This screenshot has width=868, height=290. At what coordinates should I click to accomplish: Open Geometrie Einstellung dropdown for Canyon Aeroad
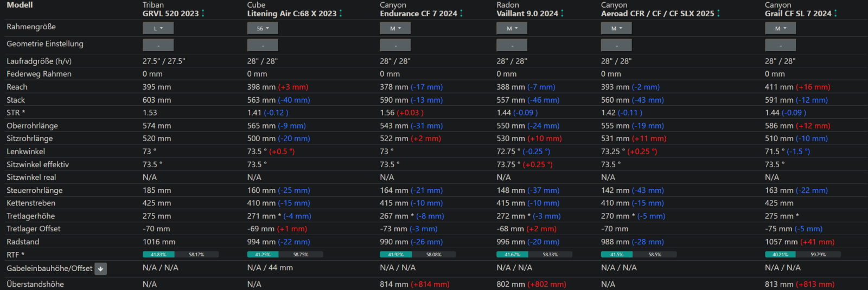coord(616,45)
